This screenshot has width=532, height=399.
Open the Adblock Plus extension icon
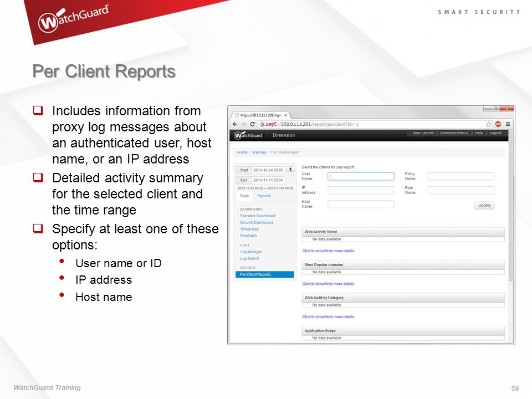point(498,124)
